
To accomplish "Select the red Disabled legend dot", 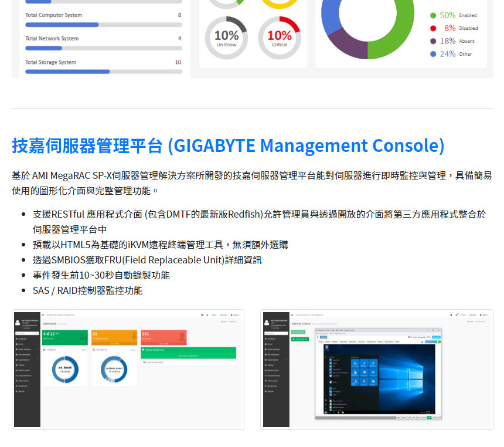I will coord(433,28).
